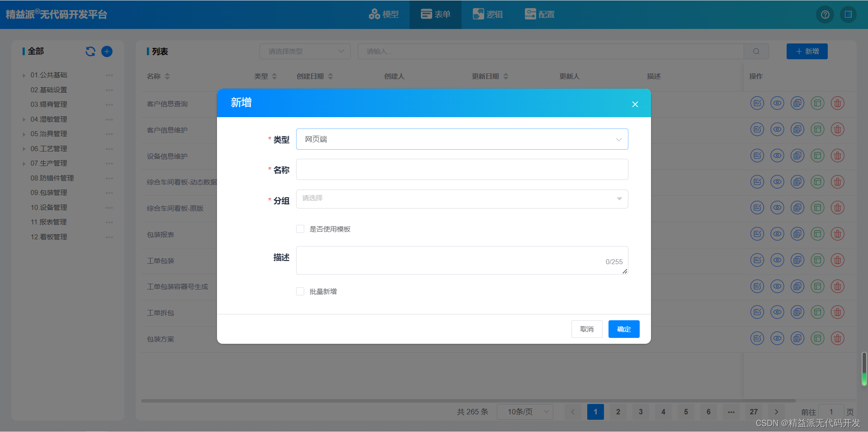Switch to the 模型 tab
868x432 pixels.
[384, 14]
